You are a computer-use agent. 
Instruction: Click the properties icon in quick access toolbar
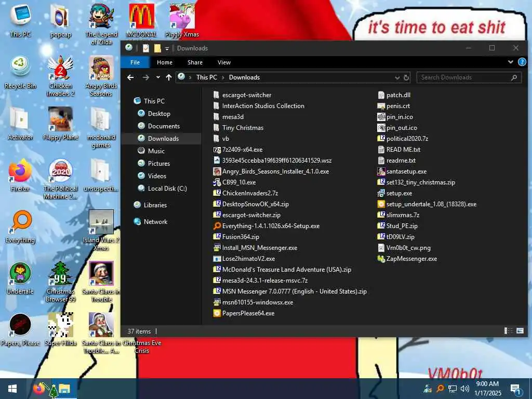tap(146, 48)
